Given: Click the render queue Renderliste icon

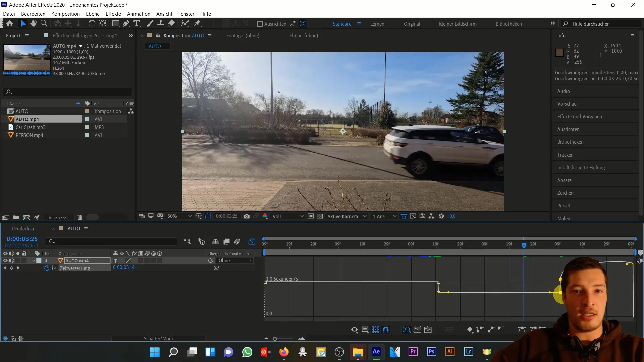Looking at the screenshot, I should coord(23,228).
